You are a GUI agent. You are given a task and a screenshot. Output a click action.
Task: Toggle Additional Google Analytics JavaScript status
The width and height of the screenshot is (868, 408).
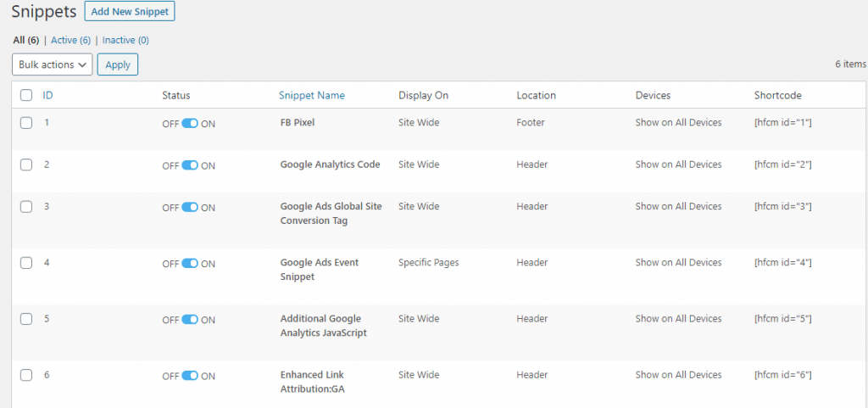[190, 320]
